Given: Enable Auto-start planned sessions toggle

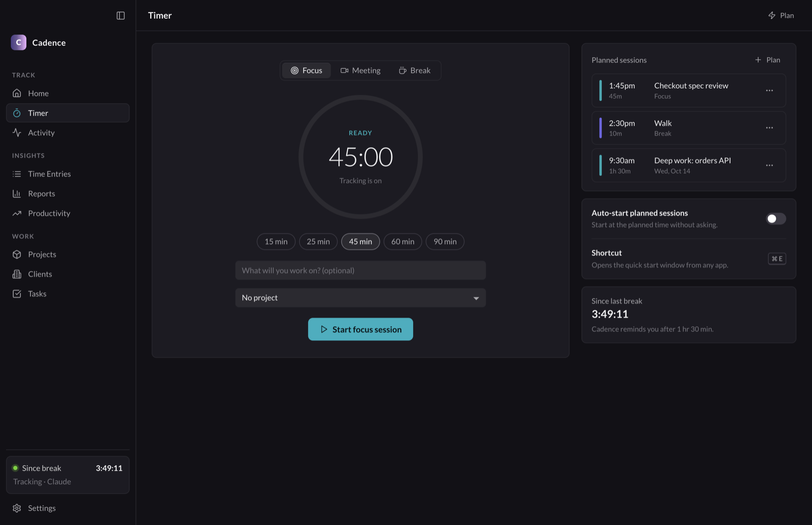Looking at the screenshot, I should coord(775,219).
